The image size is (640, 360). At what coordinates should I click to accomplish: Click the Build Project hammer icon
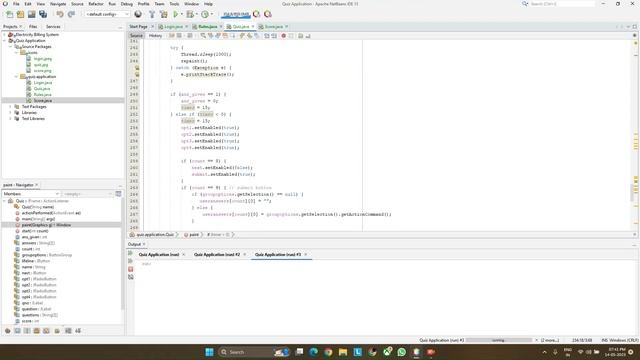tap(152, 14)
